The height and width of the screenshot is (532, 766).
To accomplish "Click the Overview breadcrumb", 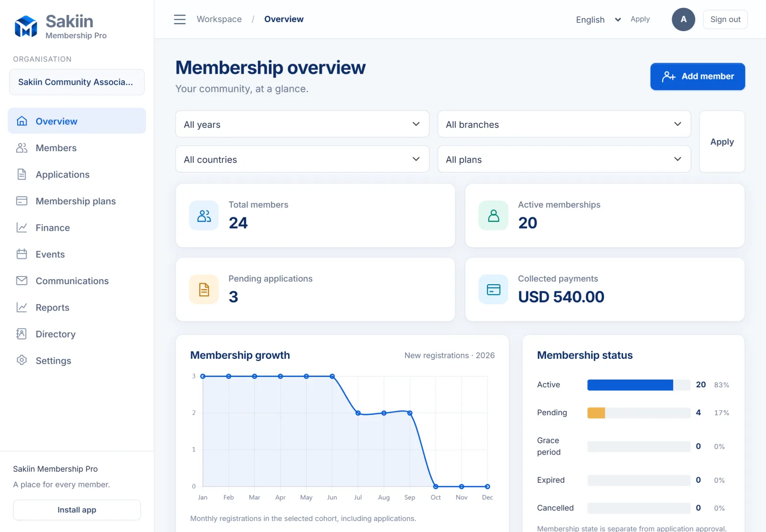I will 284,19.
